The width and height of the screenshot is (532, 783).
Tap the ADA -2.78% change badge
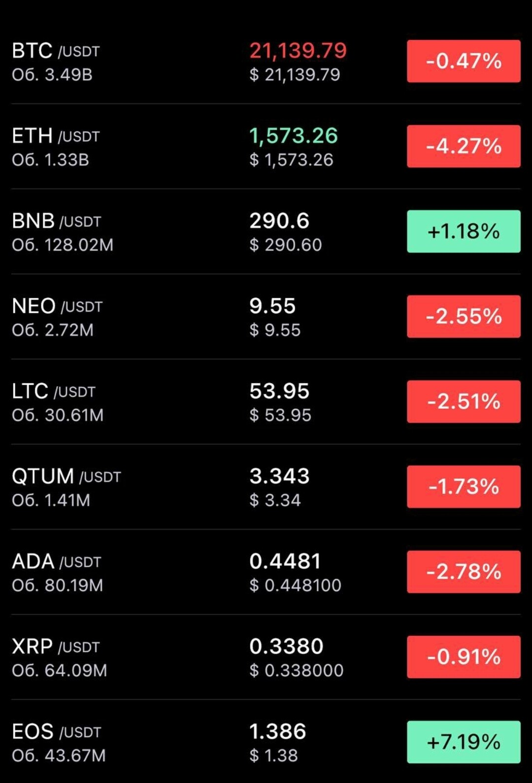pyautogui.click(x=464, y=572)
